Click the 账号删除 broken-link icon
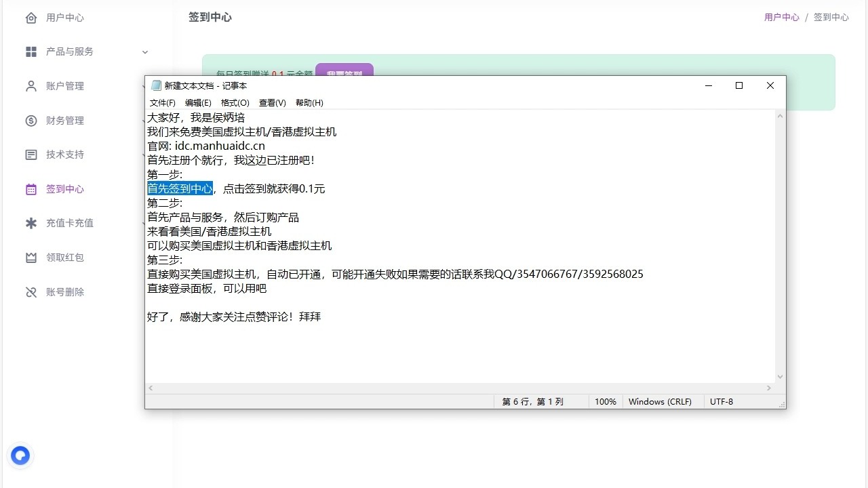The image size is (868, 488). click(x=31, y=292)
